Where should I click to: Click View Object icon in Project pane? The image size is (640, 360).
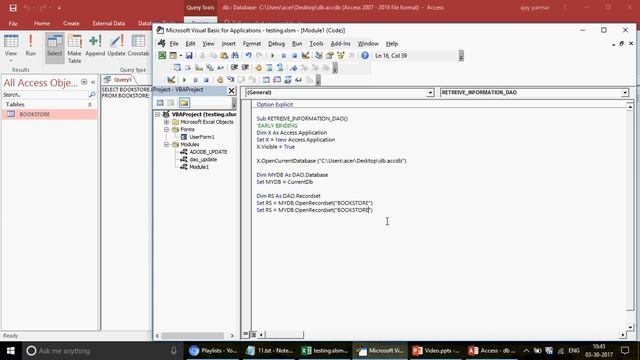(171, 102)
